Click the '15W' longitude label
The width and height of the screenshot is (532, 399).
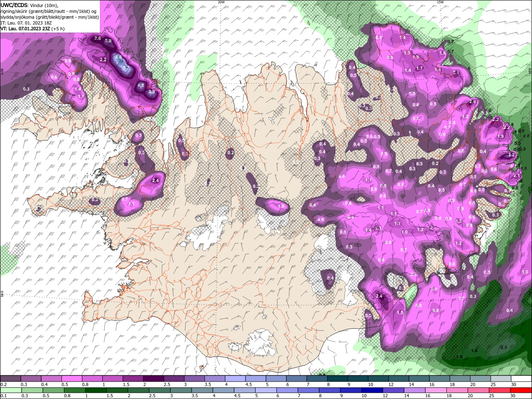(440, 2)
